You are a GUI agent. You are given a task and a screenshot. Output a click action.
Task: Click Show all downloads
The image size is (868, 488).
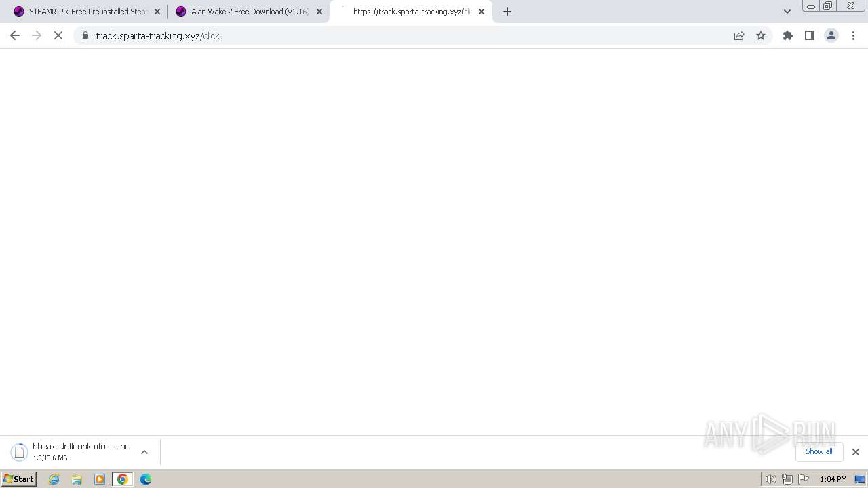[819, 451]
